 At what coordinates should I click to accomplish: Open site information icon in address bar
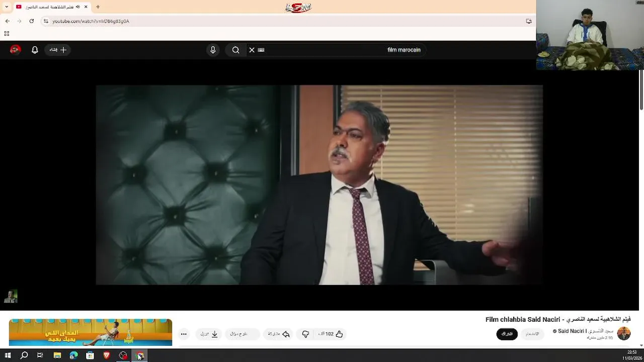coord(46,21)
